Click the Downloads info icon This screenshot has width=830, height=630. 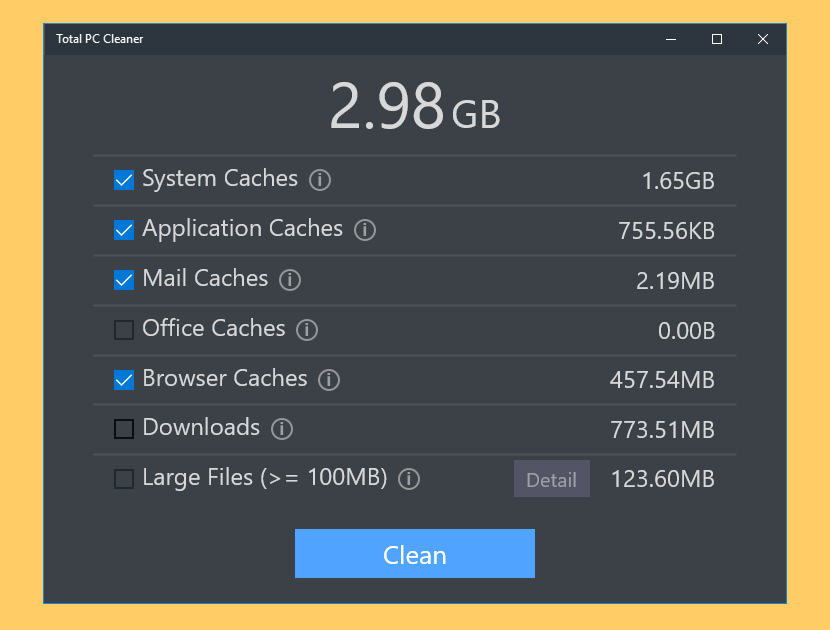click(281, 429)
